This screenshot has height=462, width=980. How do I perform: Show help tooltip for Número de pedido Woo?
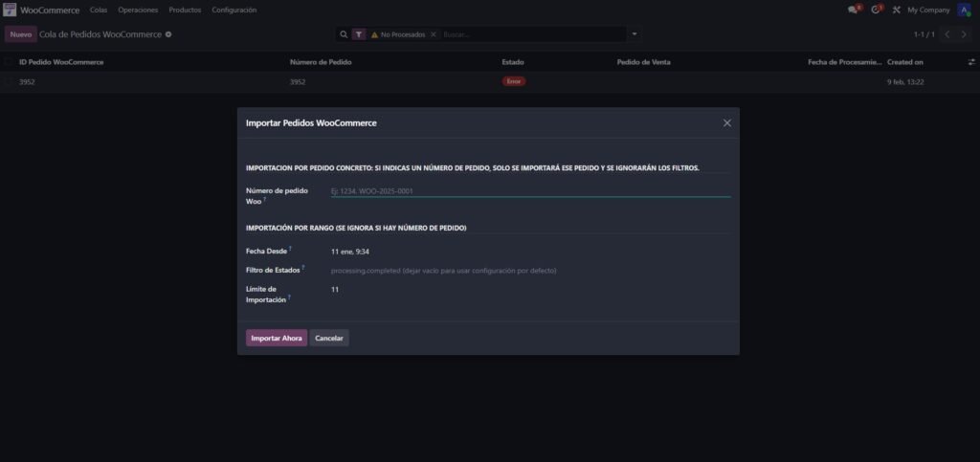264,199
